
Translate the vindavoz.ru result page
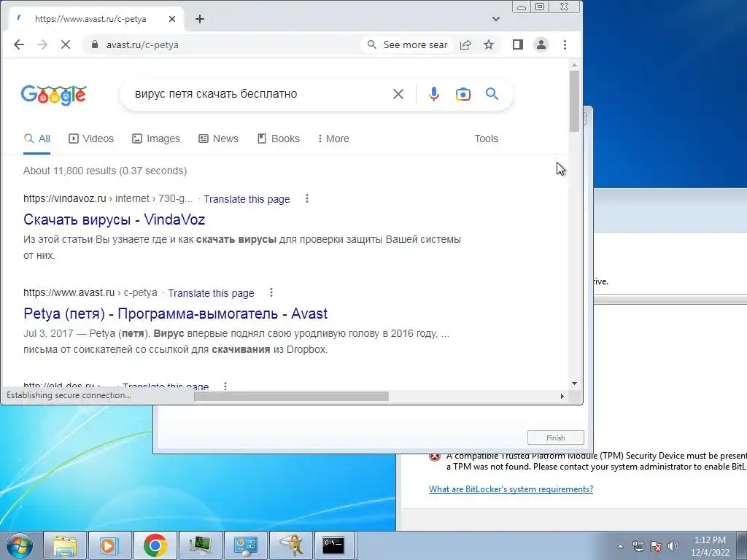(x=247, y=199)
